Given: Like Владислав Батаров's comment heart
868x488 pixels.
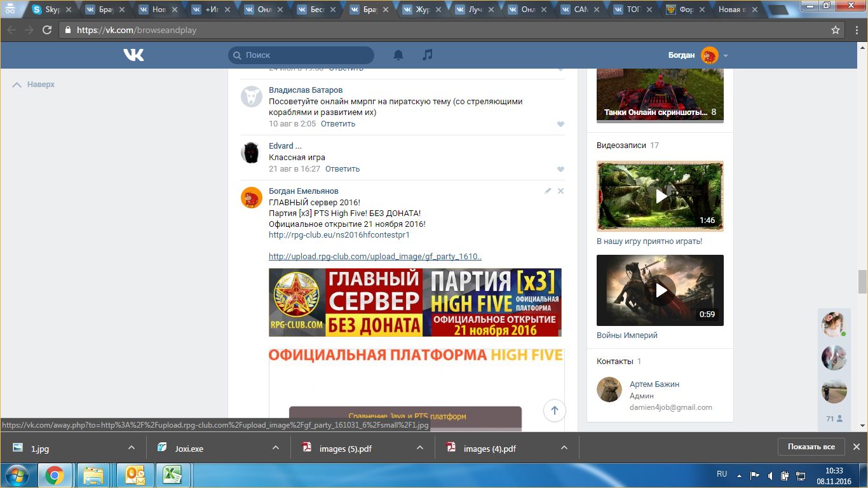Looking at the screenshot, I should 560,124.
